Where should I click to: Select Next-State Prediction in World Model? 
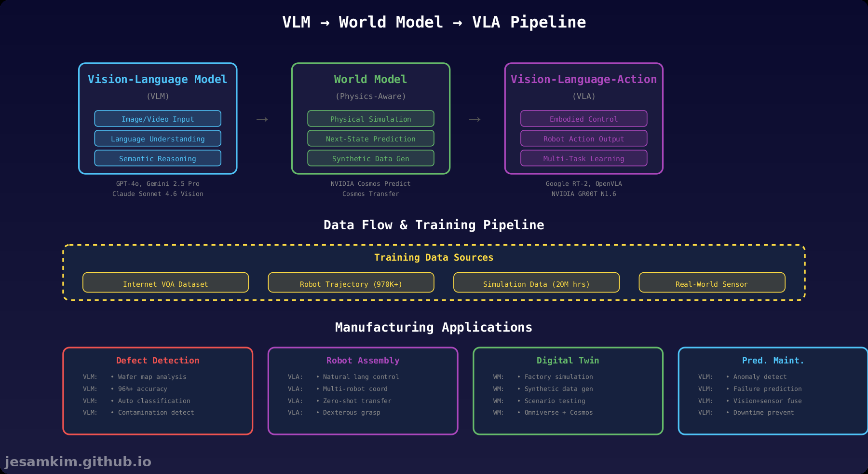click(x=370, y=139)
